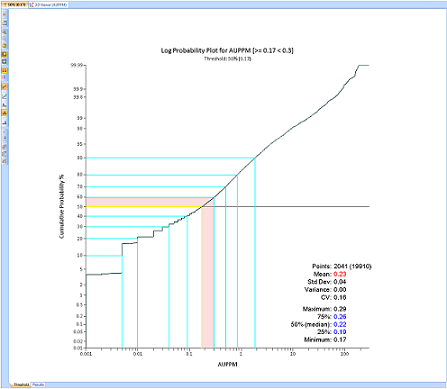Select the first document tab at top left
The width and height of the screenshot is (447, 389).
[x=14, y=5]
